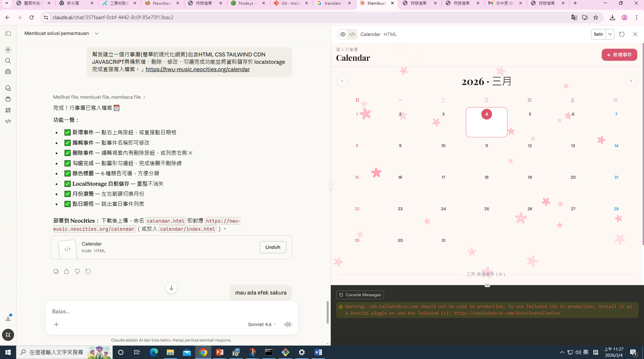Click the voice input waveform icon

pyautogui.click(x=287, y=324)
